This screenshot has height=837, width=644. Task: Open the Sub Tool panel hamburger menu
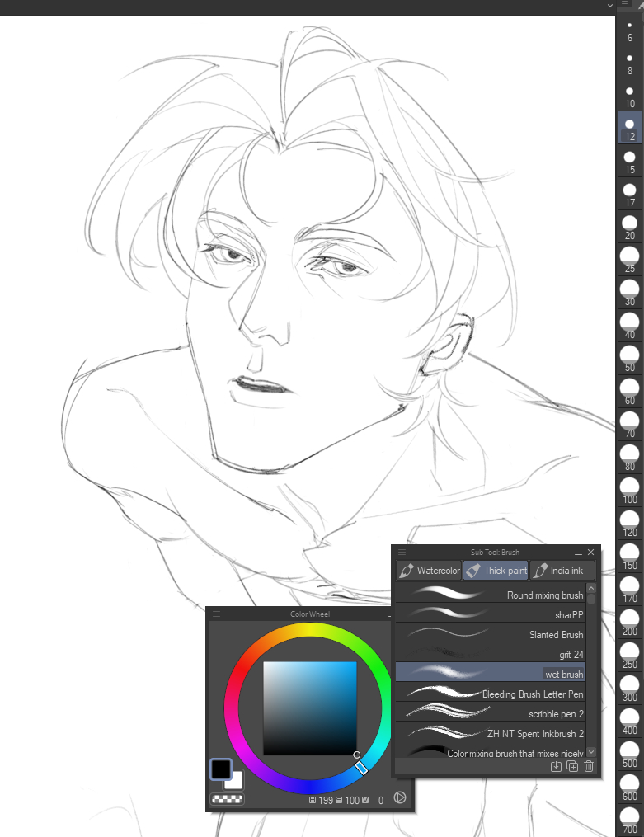(x=402, y=553)
